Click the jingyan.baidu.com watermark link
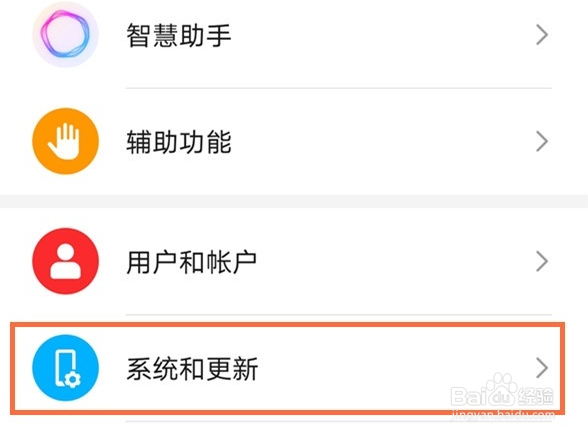Screen dimensions: 588x436 pyautogui.click(x=503, y=414)
